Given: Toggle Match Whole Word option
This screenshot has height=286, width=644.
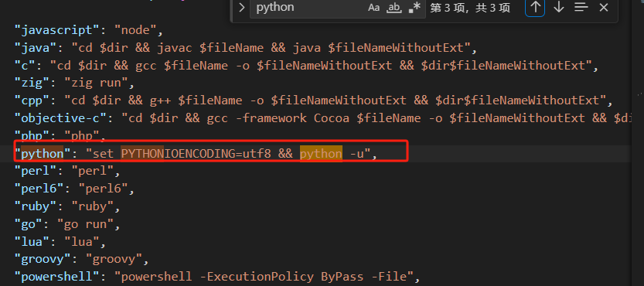Looking at the screenshot, I should point(394,8).
